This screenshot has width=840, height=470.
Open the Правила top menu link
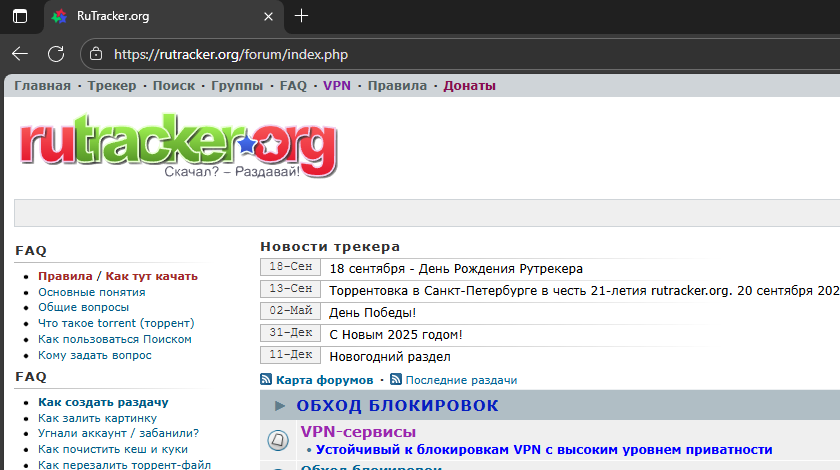click(397, 86)
